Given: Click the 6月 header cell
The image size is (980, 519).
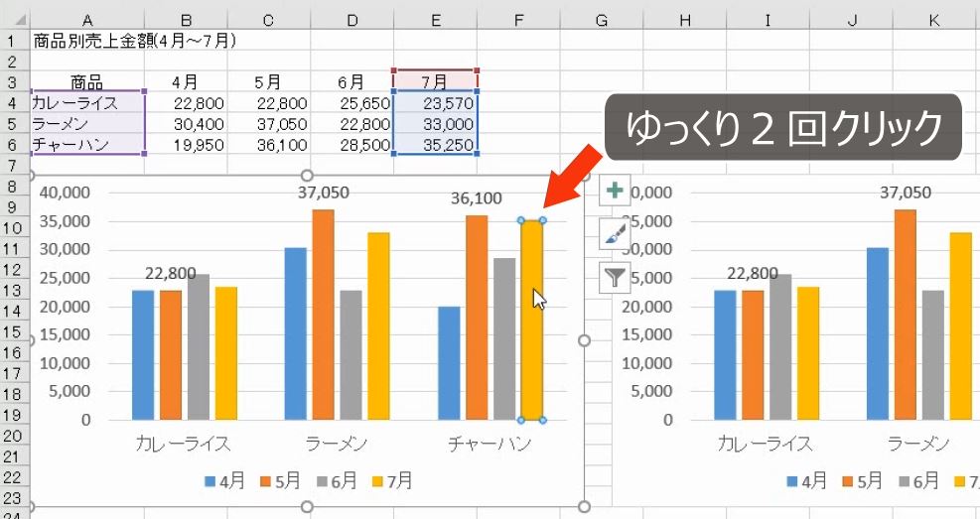Looking at the screenshot, I should (x=351, y=82).
